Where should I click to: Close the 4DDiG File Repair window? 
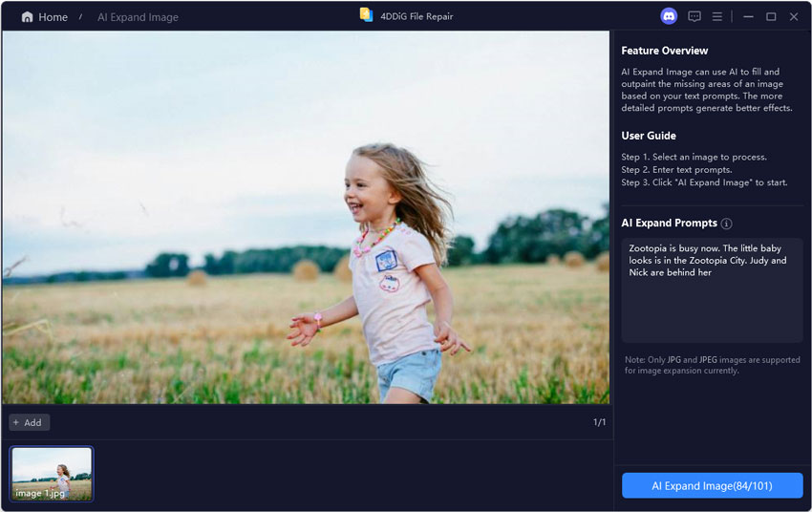[793, 16]
